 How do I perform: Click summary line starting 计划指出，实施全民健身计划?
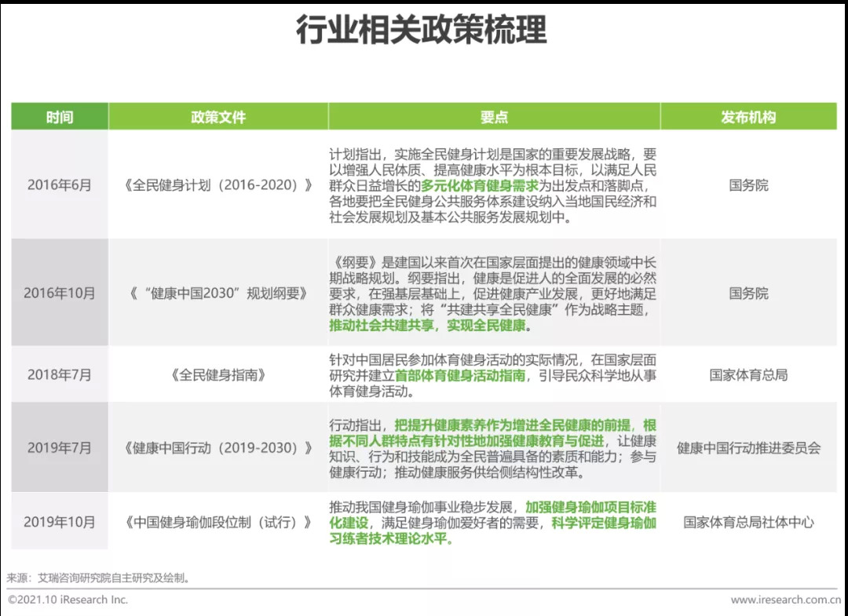click(492, 155)
